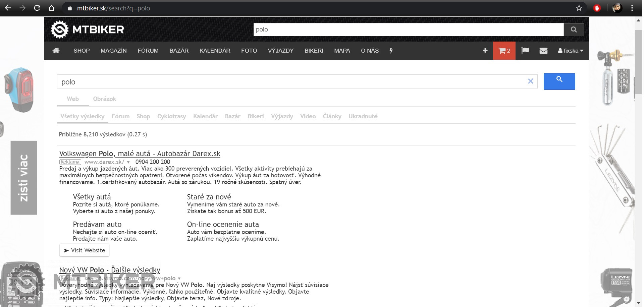Open Chrome three-dot menu
This screenshot has height=307, width=644.
click(632, 8)
